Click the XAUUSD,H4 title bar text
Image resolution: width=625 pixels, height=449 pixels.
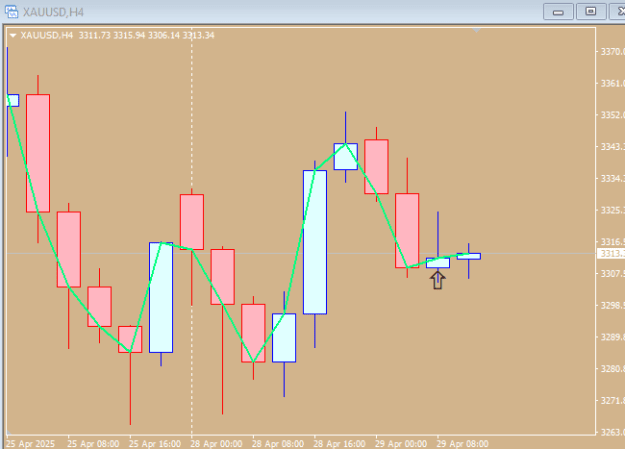[x=53, y=12]
